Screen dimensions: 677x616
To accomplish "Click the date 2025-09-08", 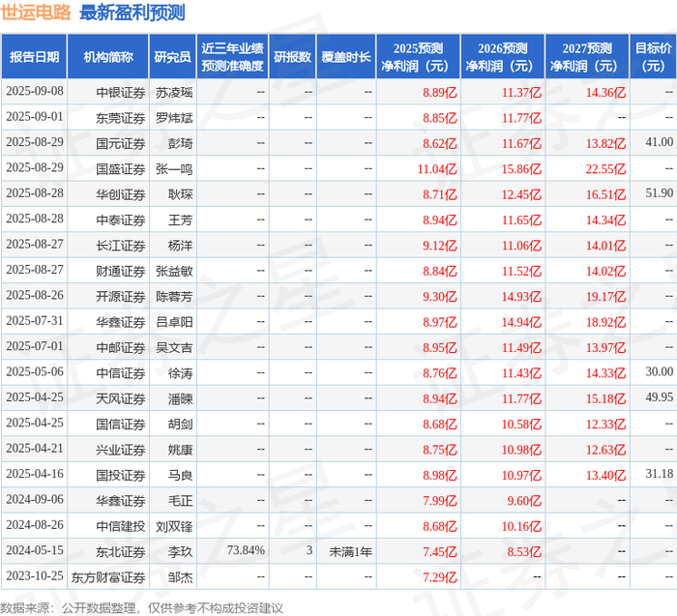I will [x=35, y=91].
